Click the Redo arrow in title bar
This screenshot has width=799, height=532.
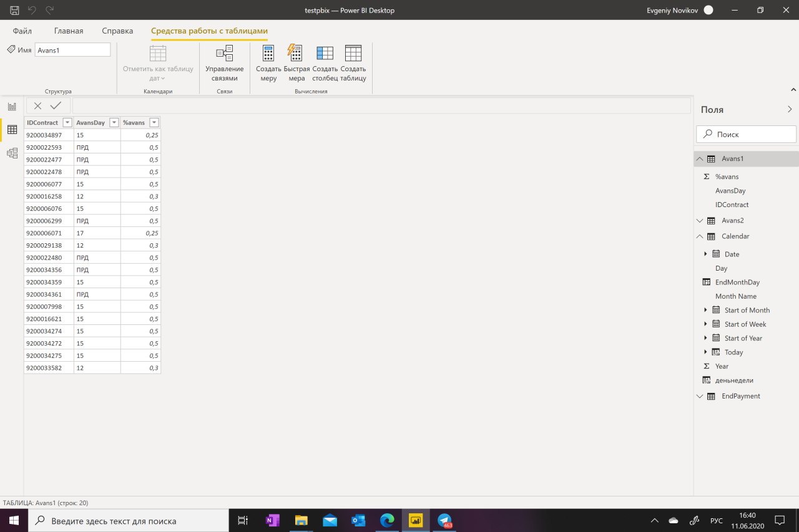50,10
